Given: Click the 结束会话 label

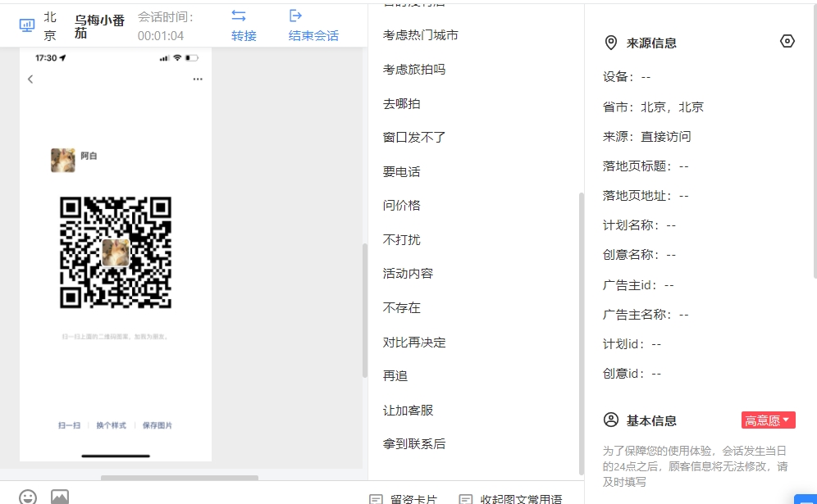Looking at the screenshot, I should [x=313, y=36].
